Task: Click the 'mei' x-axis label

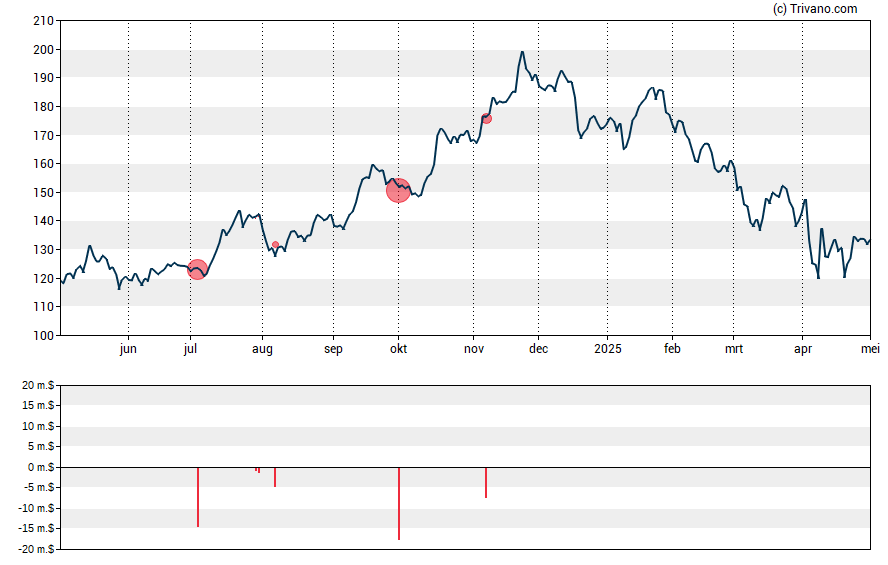Action: coord(870,349)
